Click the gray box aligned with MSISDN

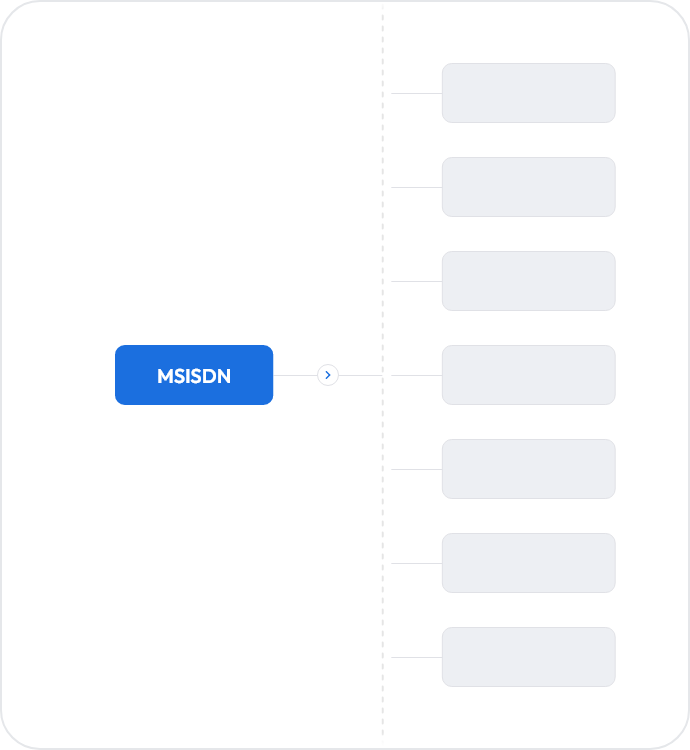528,375
